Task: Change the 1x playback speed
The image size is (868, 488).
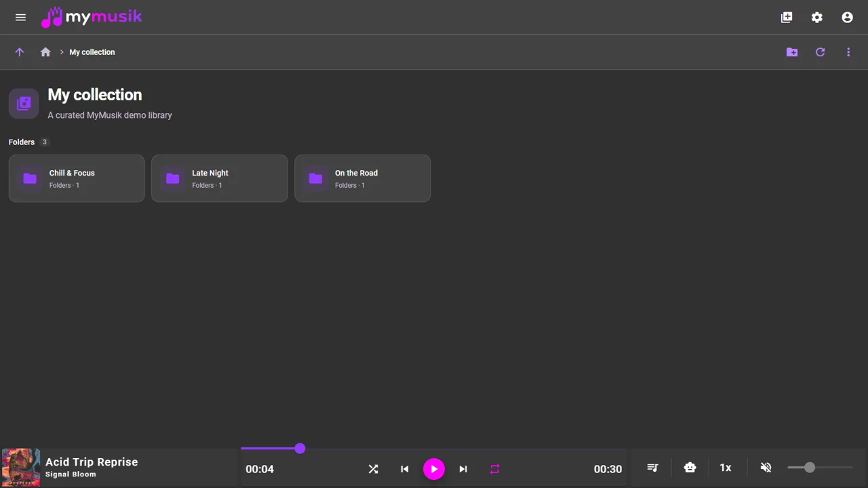Action: (x=726, y=468)
